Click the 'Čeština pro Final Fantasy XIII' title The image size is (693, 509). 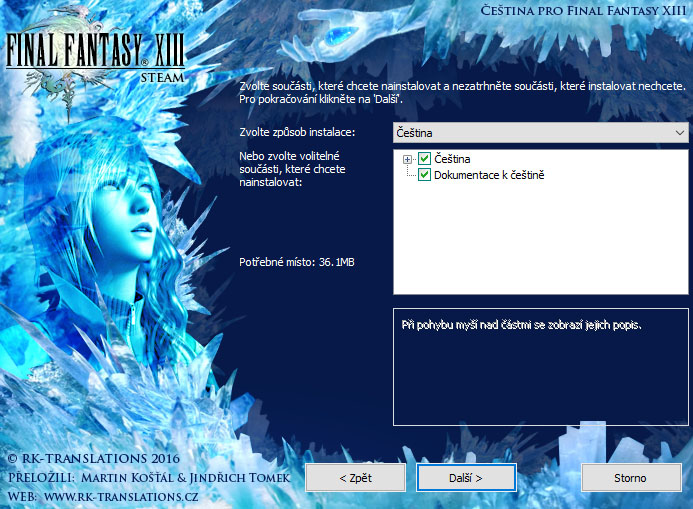click(583, 10)
